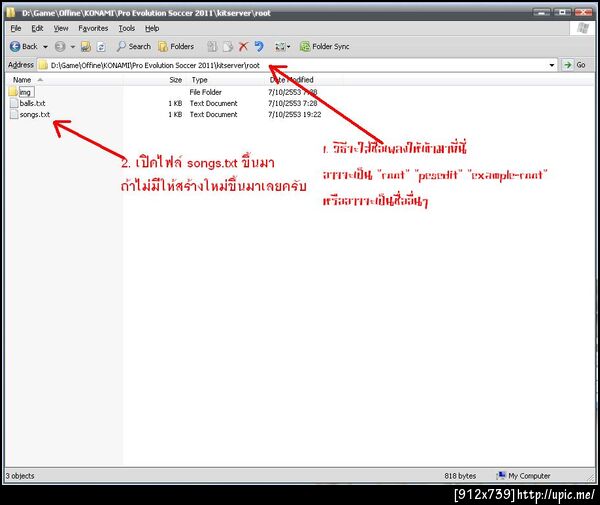
Task: Open the View menu
Action: [x=61, y=28]
